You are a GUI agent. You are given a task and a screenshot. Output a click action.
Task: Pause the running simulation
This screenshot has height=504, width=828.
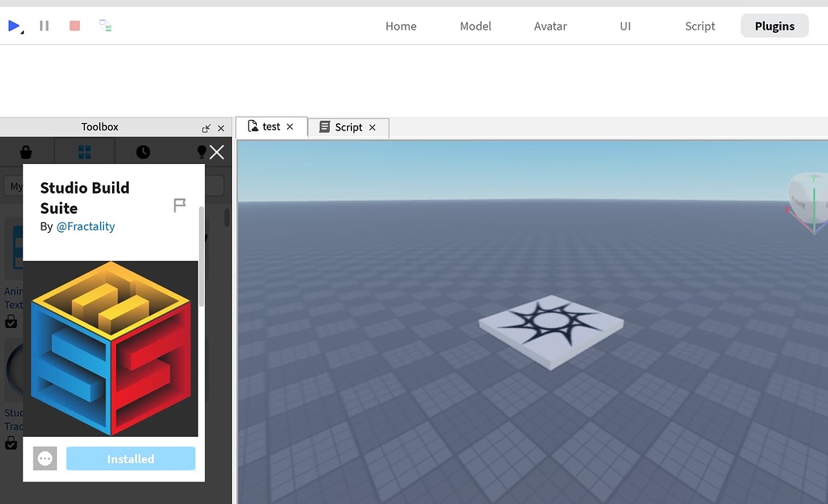coord(44,26)
